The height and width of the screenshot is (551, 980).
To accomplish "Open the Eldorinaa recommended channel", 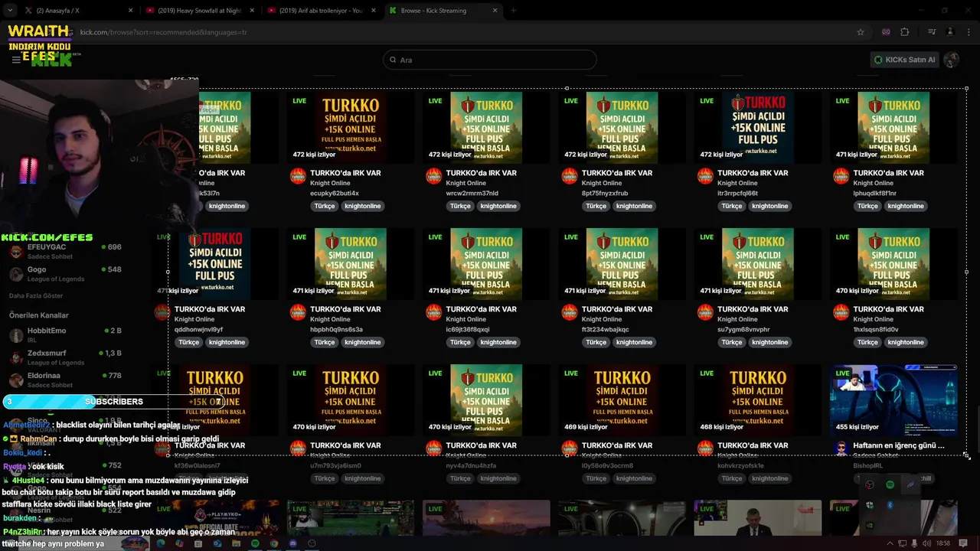I will [x=64, y=380].
